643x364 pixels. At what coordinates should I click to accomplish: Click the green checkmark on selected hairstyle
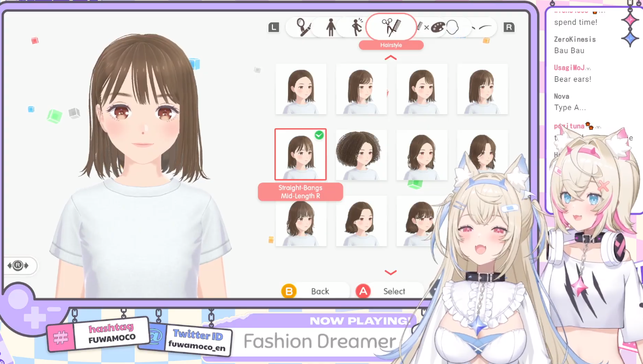click(319, 135)
